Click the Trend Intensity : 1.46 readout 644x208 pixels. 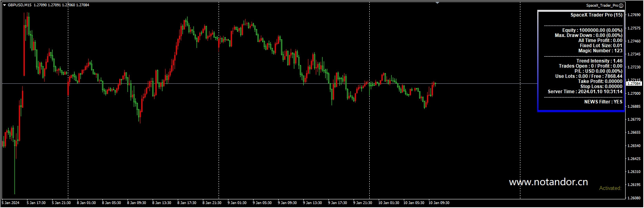(x=599, y=61)
